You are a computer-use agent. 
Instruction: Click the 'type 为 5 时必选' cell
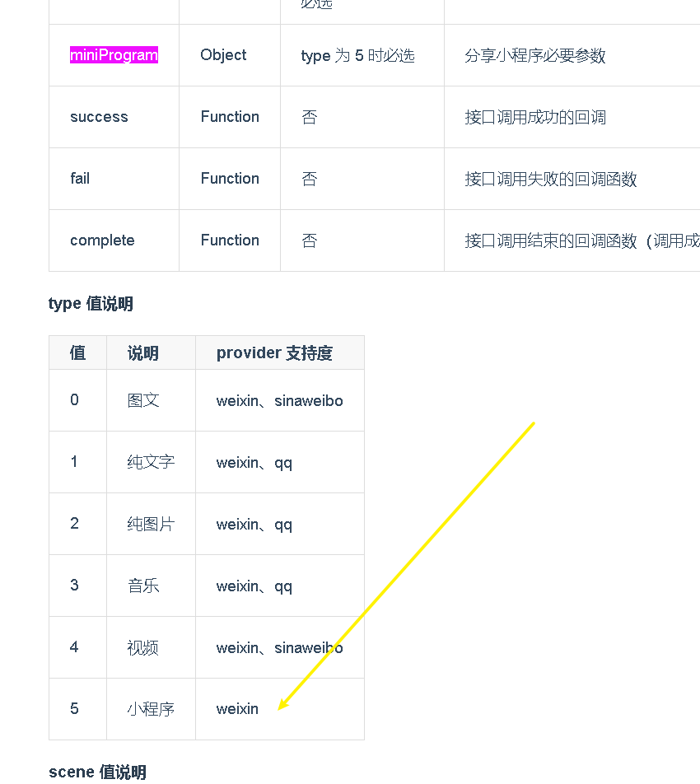coord(357,56)
